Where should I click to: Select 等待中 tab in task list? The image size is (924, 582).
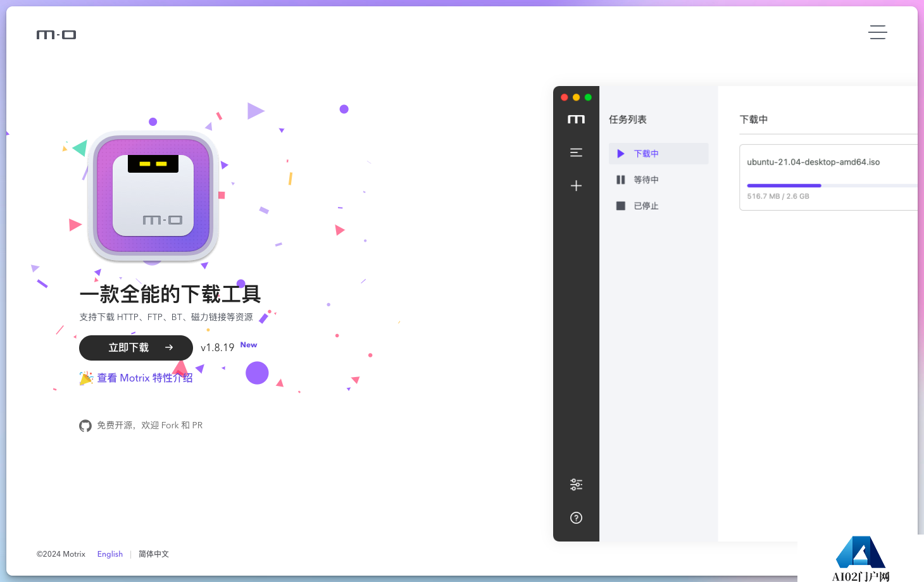coord(659,180)
